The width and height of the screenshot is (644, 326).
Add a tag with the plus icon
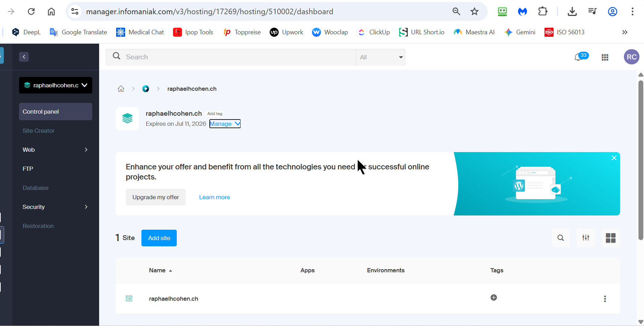[x=494, y=298]
